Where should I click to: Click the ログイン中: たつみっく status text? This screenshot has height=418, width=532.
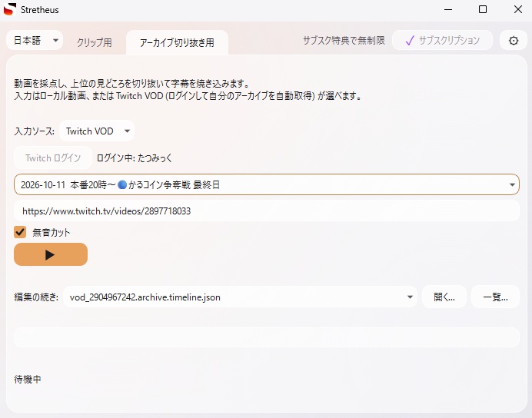pos(135,158)
